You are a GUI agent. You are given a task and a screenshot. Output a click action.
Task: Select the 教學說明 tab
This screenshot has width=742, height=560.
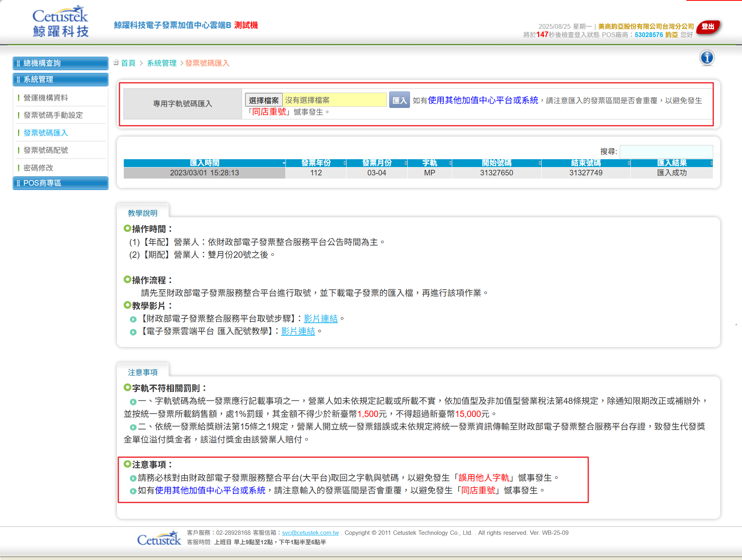point(143,213)
